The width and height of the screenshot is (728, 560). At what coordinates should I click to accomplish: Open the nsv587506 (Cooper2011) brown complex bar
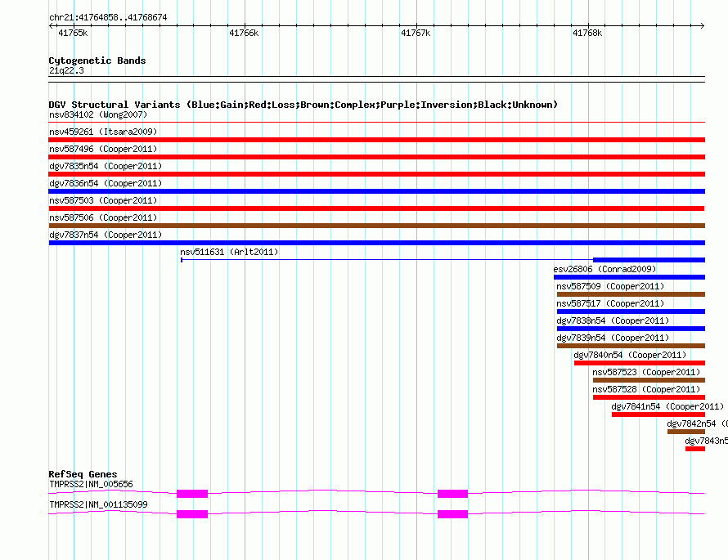pyautogui.click(x=376, y=226)
